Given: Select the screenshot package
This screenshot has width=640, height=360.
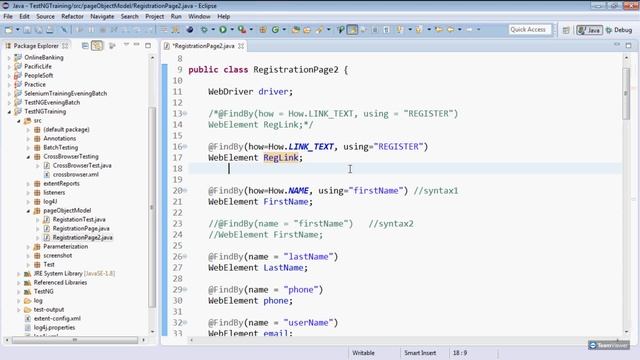Looking at the screenshot, I should pyautogui.click(x=58, y=256).
